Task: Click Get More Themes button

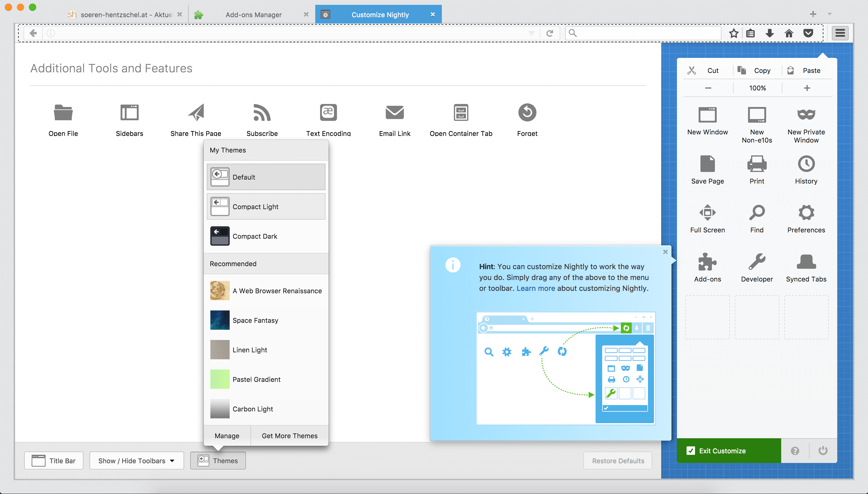Action: (x=290, y=436)
